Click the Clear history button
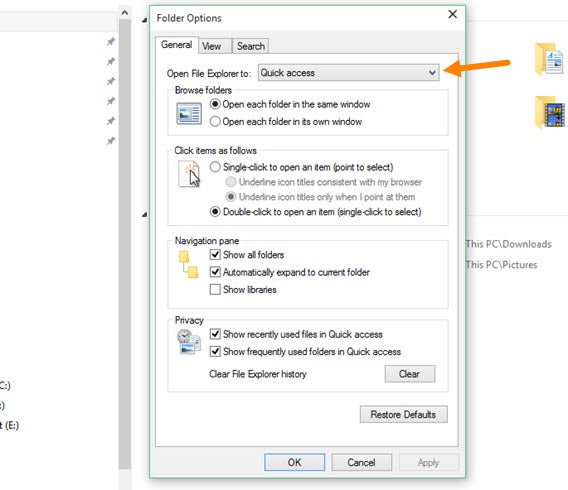Image resolution: width=568 pixels, height=490 pixels. (410, 374)
